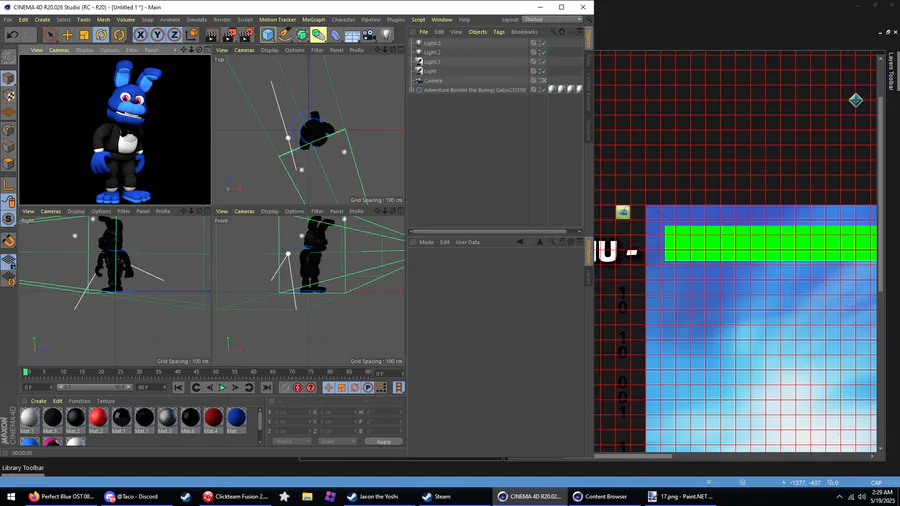Screen dimensions: 900x506
Task: Open Cameras menu of Right viewport
Action: [51, 212]
